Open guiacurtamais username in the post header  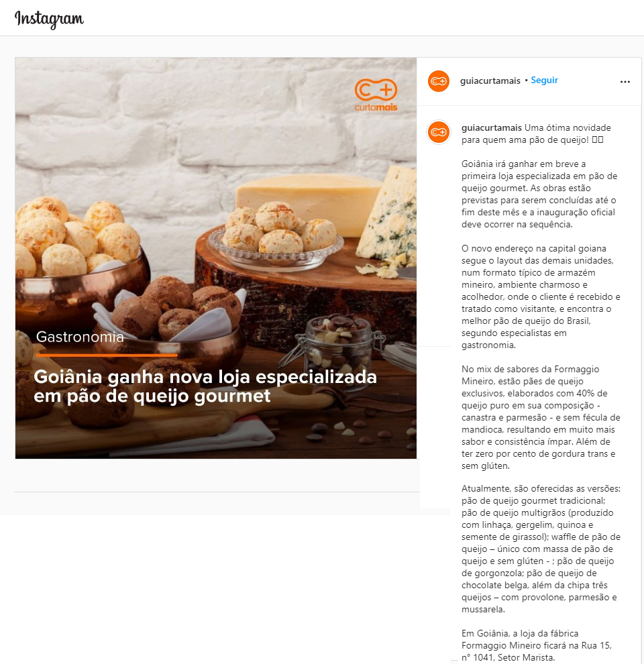click(490, 80)
